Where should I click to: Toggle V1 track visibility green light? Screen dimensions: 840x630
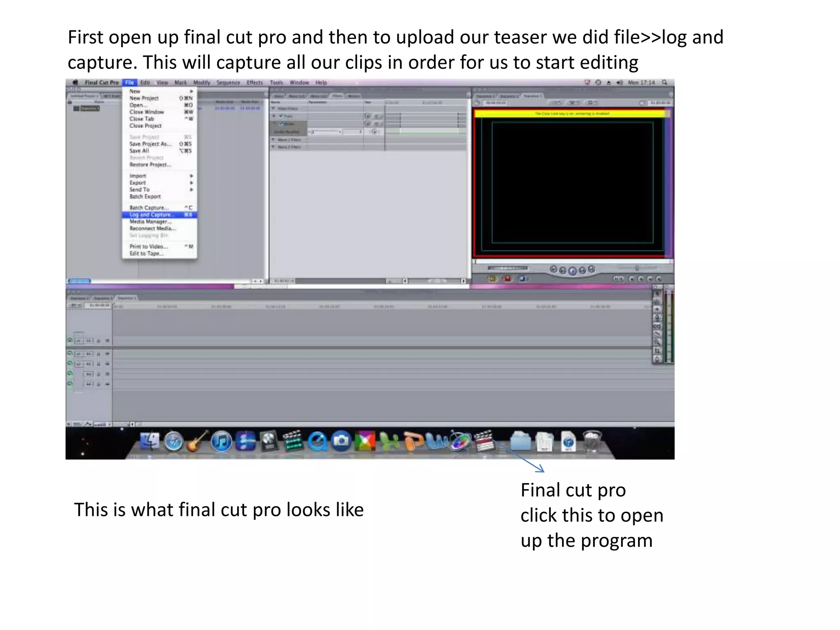tap(70, 340)
